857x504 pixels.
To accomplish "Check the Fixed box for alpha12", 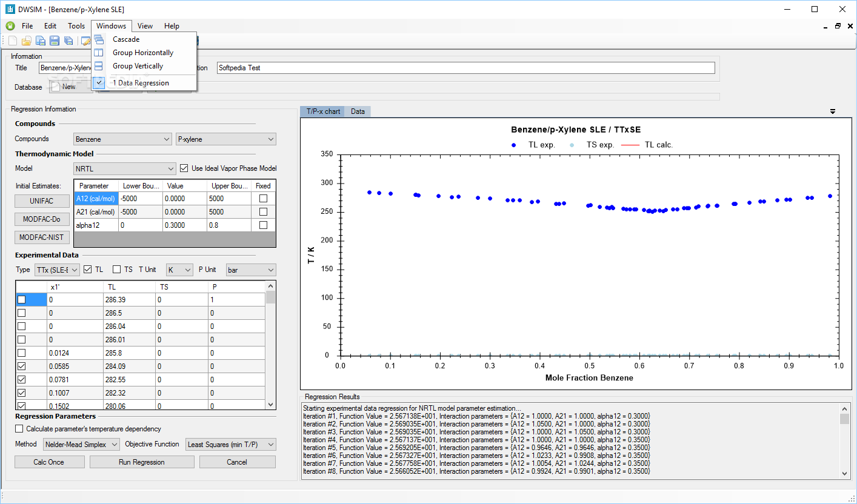I will coord(263,225).
